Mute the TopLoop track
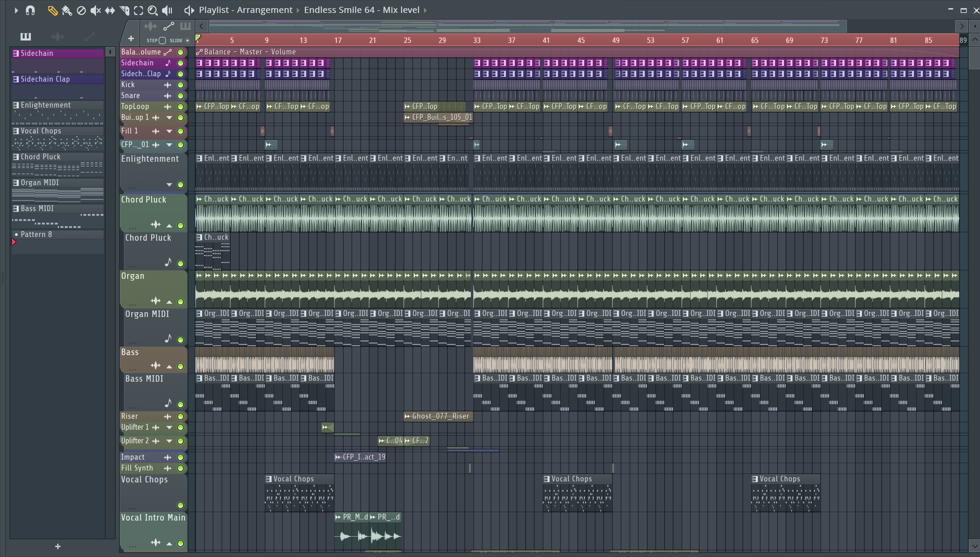This screenshot has width=980, height=557. [180, 107]
